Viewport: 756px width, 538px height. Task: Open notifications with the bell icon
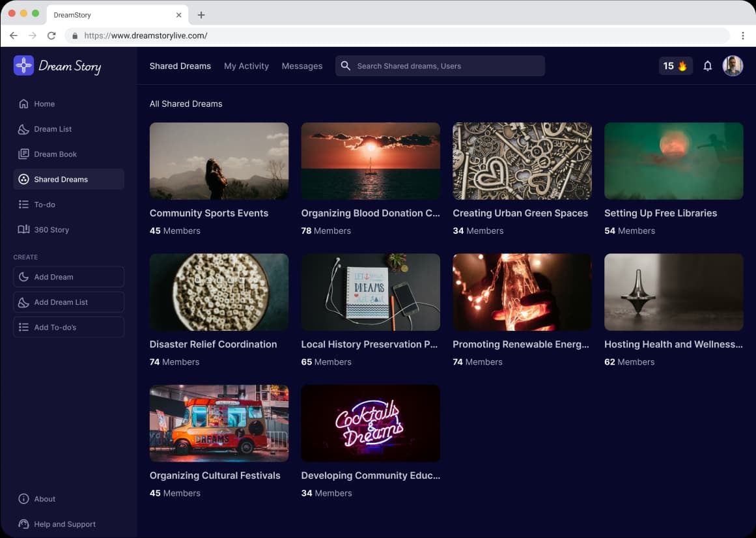pos(707,66)
